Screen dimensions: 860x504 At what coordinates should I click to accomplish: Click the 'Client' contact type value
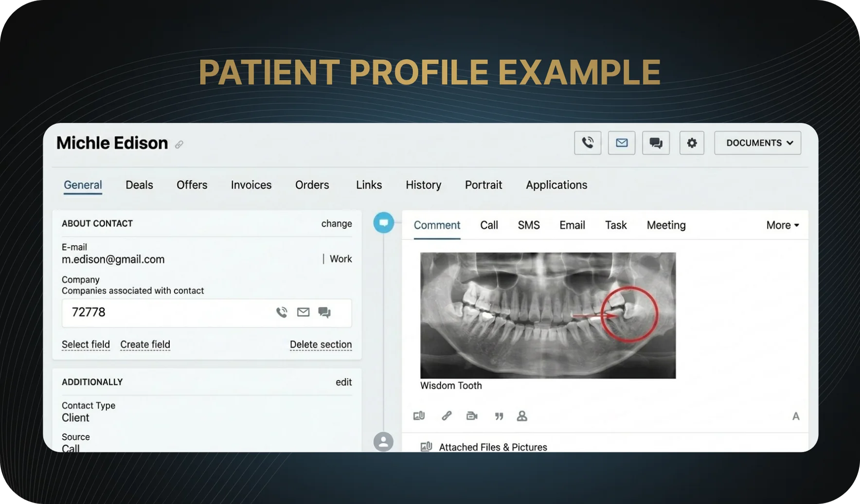coord(75,418)
